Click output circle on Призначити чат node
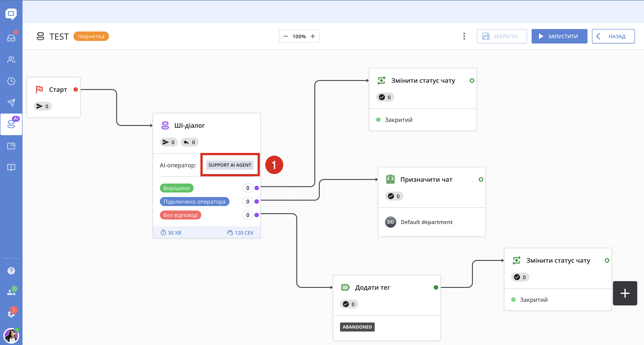 click(x=481, y=179)
